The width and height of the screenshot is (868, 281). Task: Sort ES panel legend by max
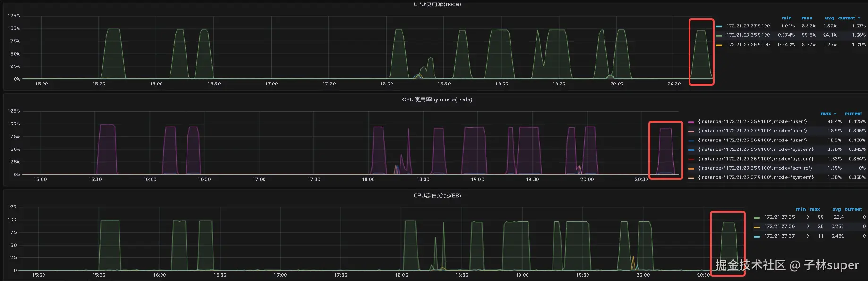click(x=815, y=209)
